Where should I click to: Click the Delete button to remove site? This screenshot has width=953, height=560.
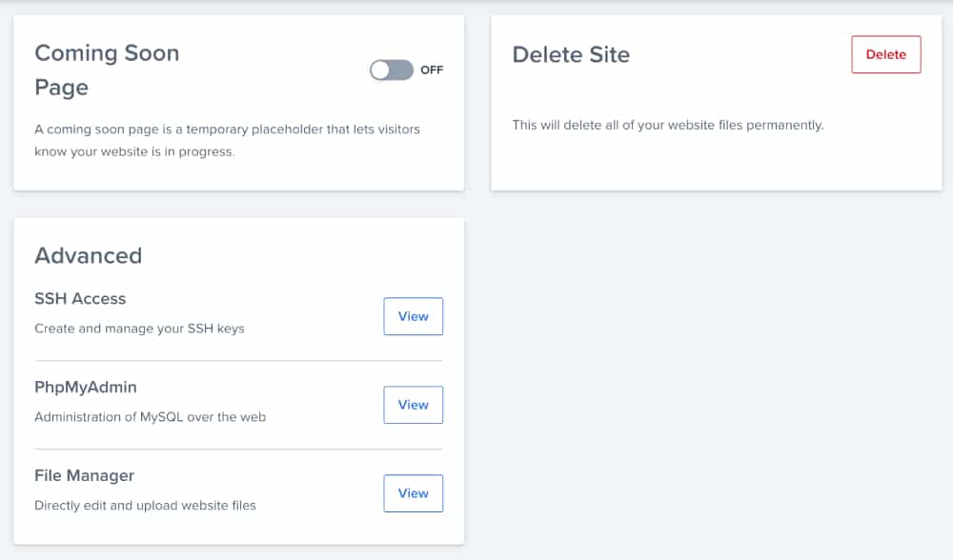(x=885, y=54)
